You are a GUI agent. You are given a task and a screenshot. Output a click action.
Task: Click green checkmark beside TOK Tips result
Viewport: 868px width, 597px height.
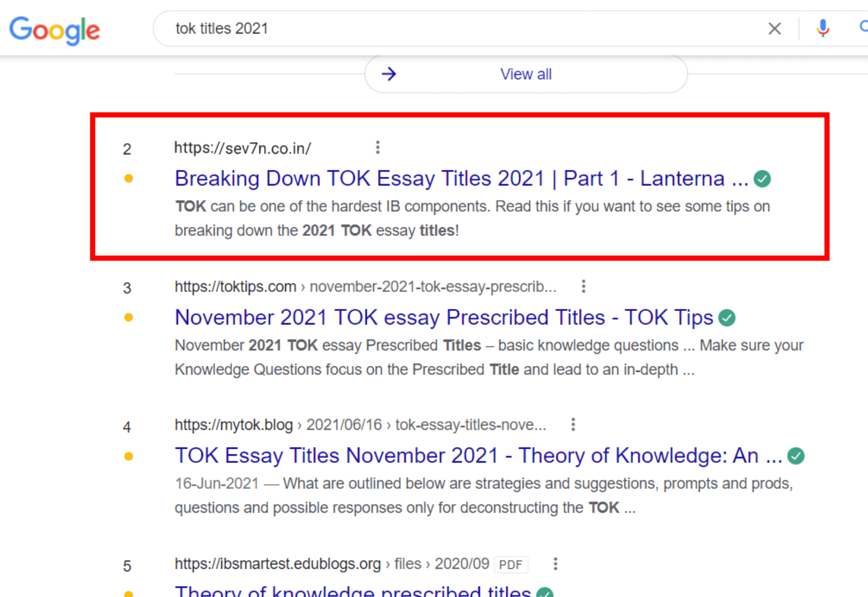(727, 317)
